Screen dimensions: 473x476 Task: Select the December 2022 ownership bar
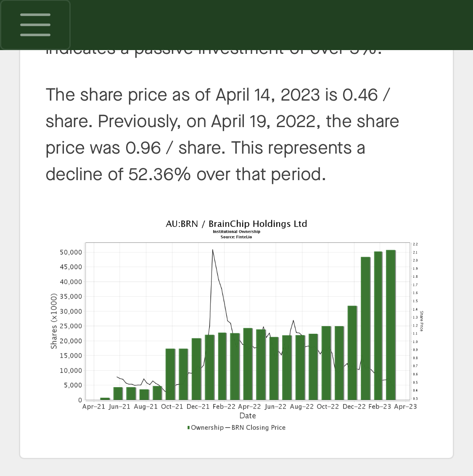click(x=352, y=353)
